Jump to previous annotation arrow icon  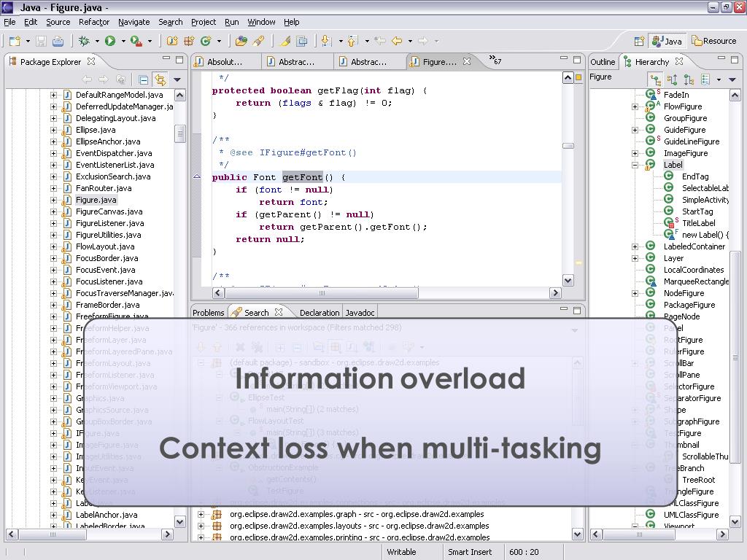coord(352,42)
